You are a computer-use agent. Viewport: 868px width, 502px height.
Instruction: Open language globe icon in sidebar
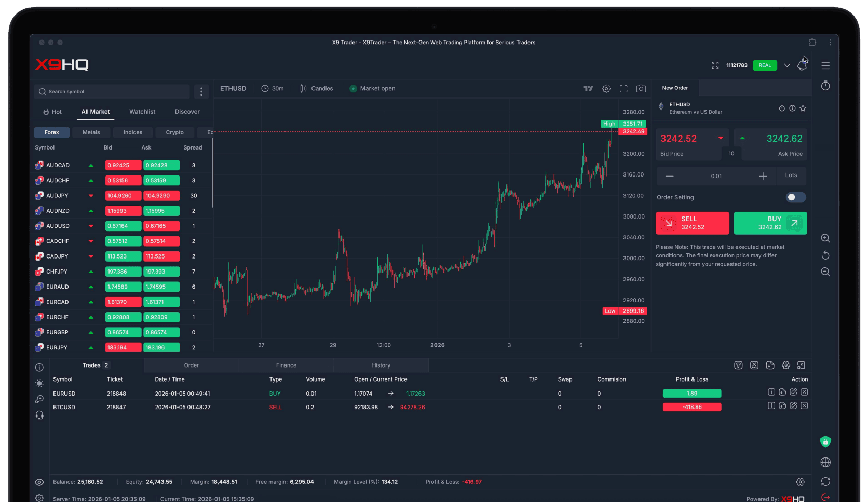[x=825, y=462]
